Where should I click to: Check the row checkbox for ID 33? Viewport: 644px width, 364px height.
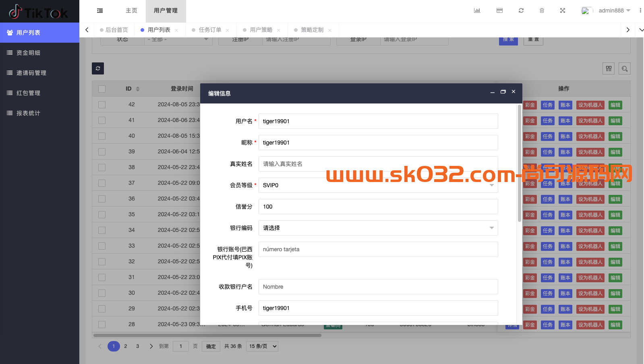click(x=102, y=246)
